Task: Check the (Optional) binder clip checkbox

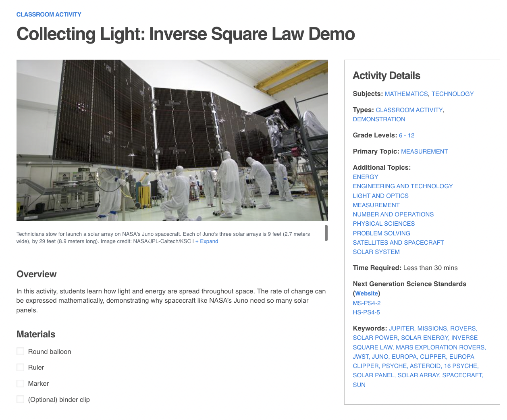Action: click(x=20, y=399)
